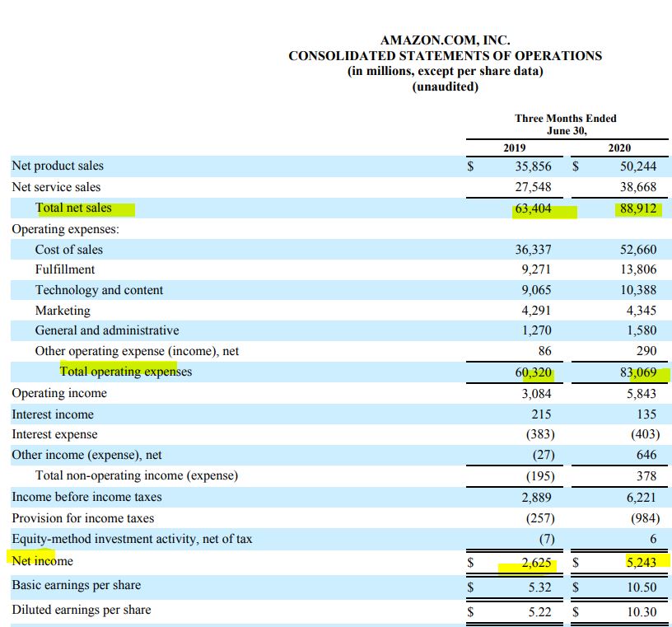Image resolution: width=672 pixels, height=627 pixels.
Task: Click 'General and administrative' label
Action: coord(107,330)
